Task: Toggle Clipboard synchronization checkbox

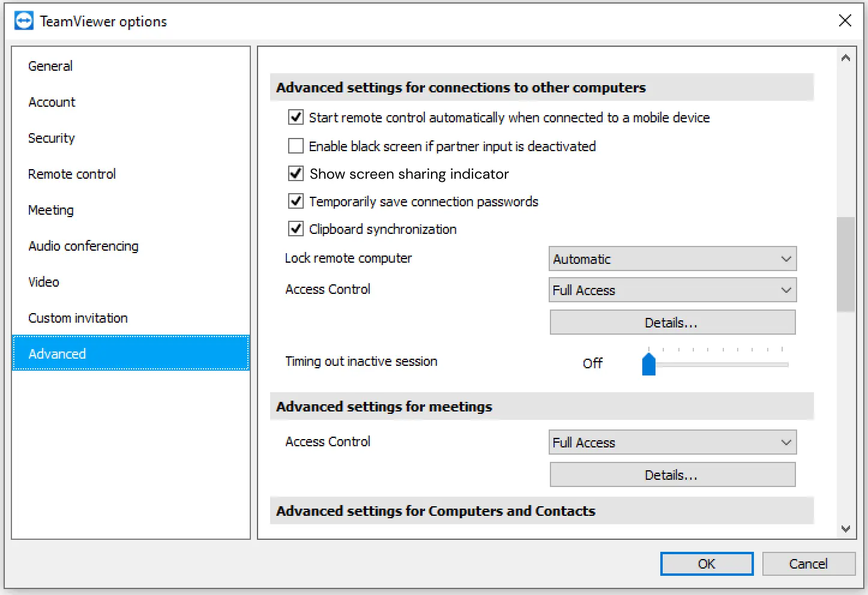Action: (296, 229)
